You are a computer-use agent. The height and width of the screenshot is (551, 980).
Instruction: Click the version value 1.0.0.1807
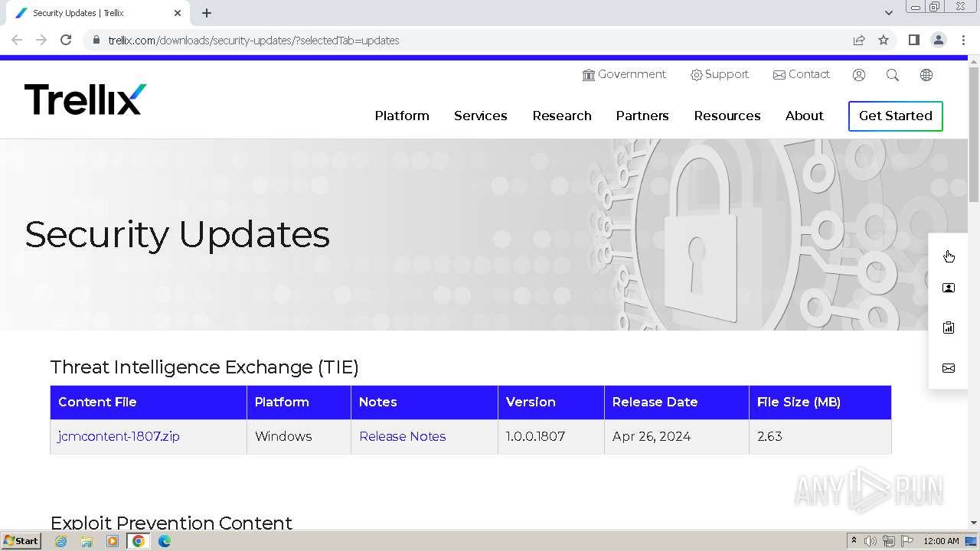[535, 436]
